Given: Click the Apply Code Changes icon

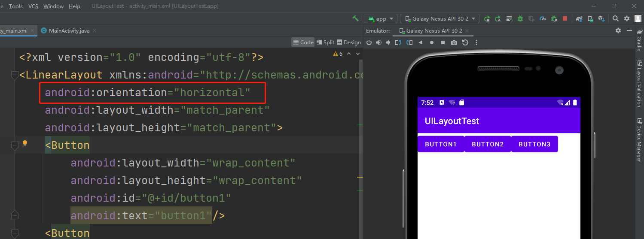Looking at the screenshot, I should pos(509,19).
